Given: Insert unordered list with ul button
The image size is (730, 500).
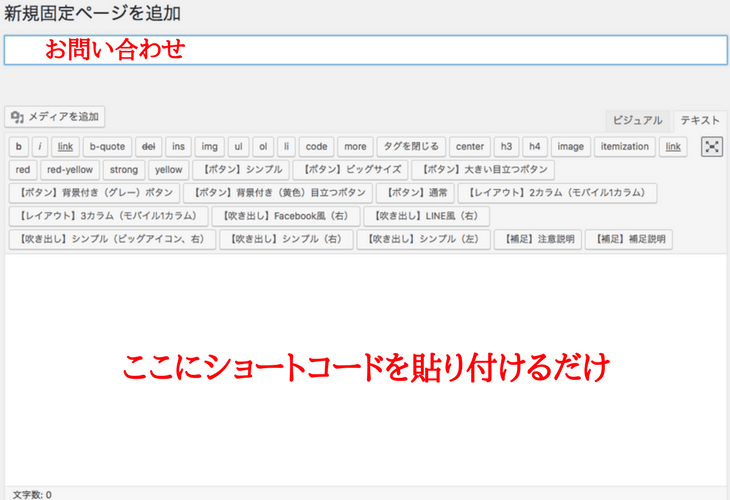Looking at the screenshot, I should click(x=238, y=147).
